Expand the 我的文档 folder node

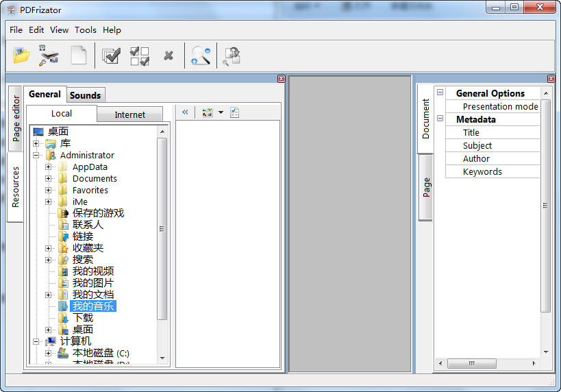coord(49,295)
